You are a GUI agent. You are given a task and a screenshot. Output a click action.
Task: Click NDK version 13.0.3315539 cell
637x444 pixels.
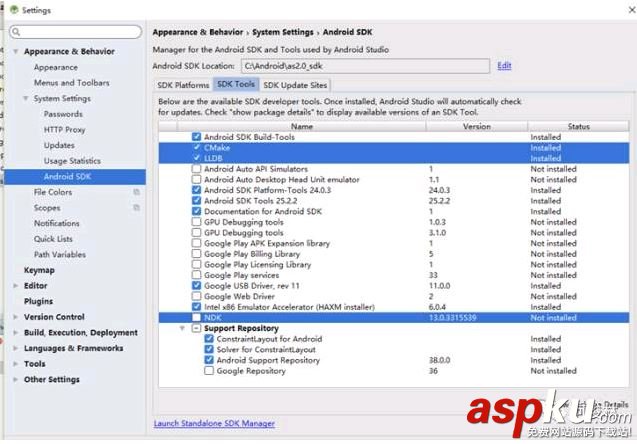[x=452, y=317]
